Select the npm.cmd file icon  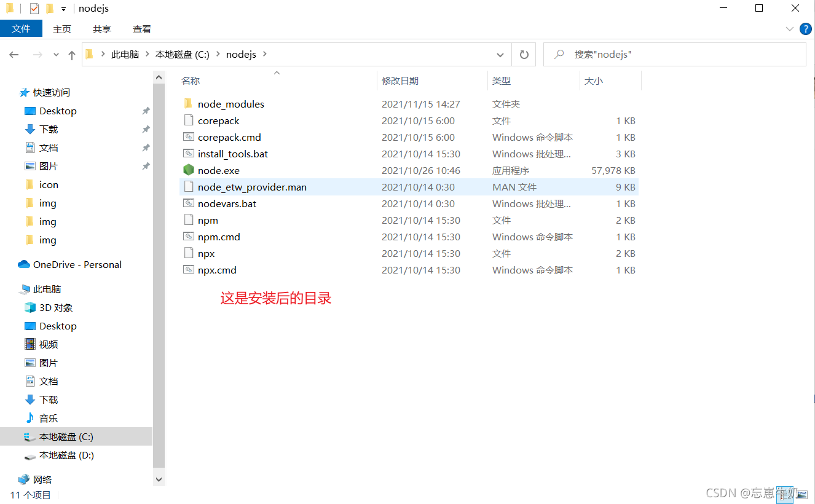click(x=188, y=237)
